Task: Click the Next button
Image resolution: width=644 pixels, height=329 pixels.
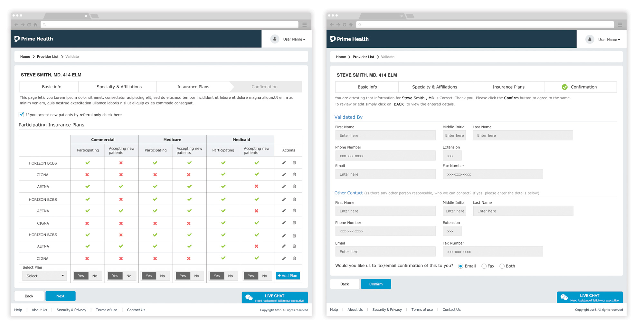Action: (60, 296)
